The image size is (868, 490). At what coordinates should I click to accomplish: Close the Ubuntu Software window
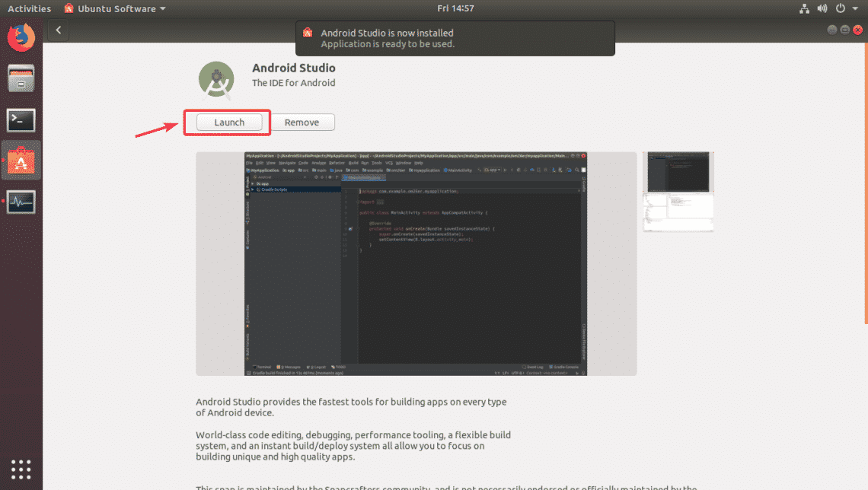click(857, 30)
